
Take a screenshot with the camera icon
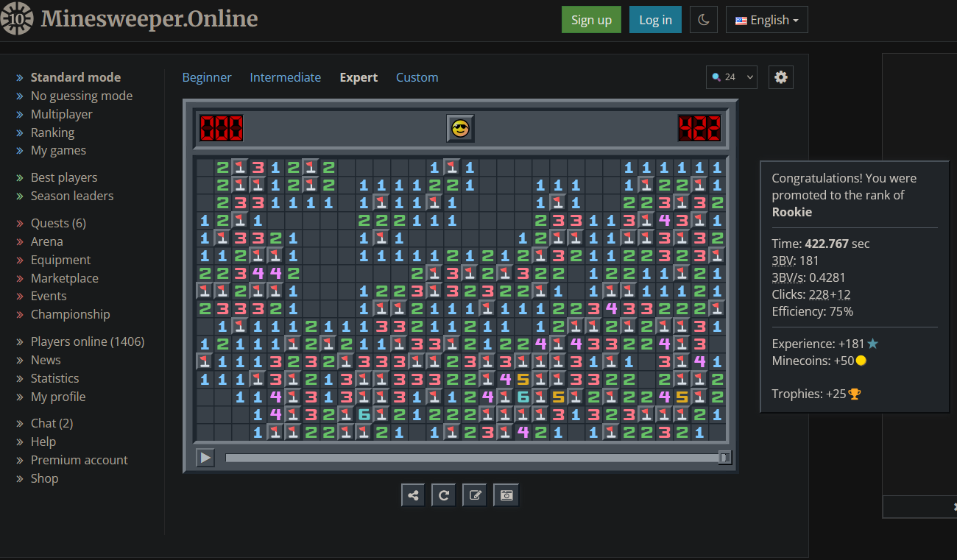click(x=506, y=495)
